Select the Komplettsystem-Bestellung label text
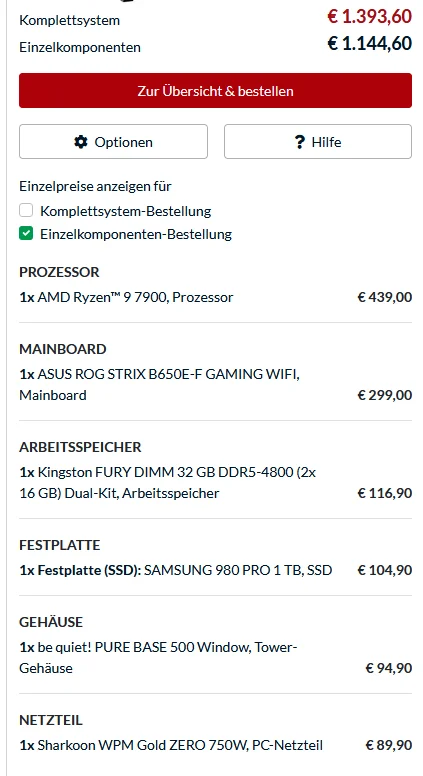 (126, 211)
